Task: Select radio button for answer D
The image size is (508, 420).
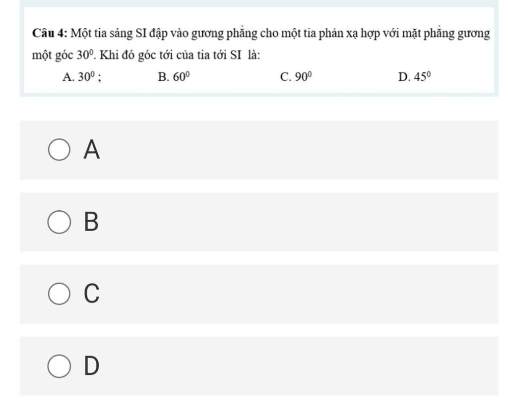Action: point(59,366)
